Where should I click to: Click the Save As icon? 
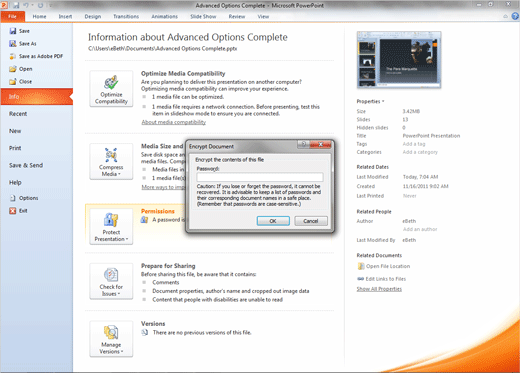(13, 44)
